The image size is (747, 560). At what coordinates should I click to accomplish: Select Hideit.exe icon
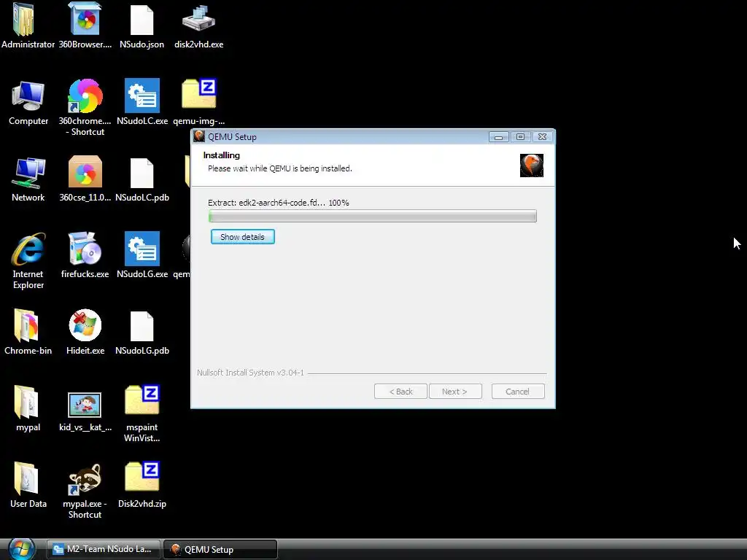tap(85, 325)
